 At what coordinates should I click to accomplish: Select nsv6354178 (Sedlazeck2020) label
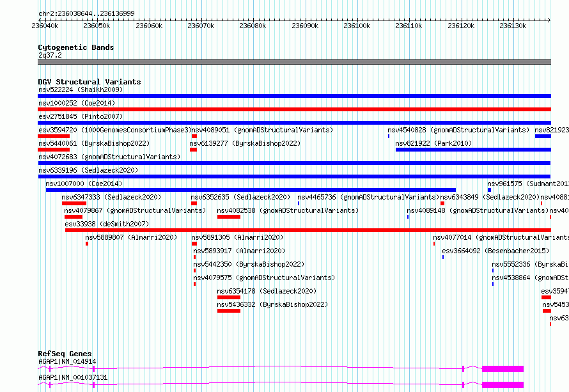(x=267, y=291)
